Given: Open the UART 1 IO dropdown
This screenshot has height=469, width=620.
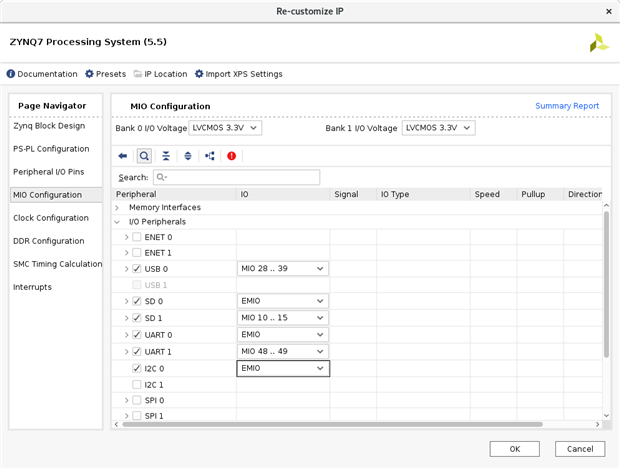Looking at the screenshot, I should click(283, 352).
